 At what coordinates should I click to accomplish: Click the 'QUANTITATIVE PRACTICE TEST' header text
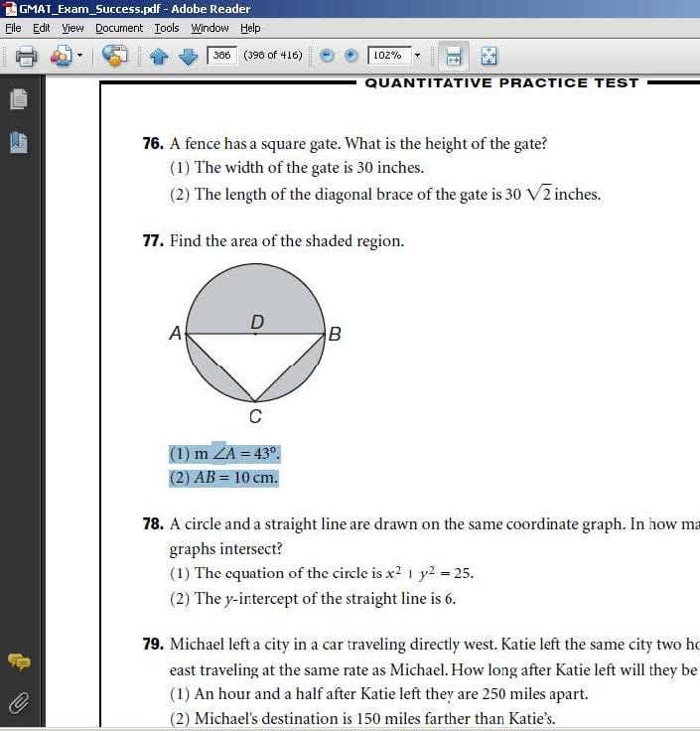(501, 83)
